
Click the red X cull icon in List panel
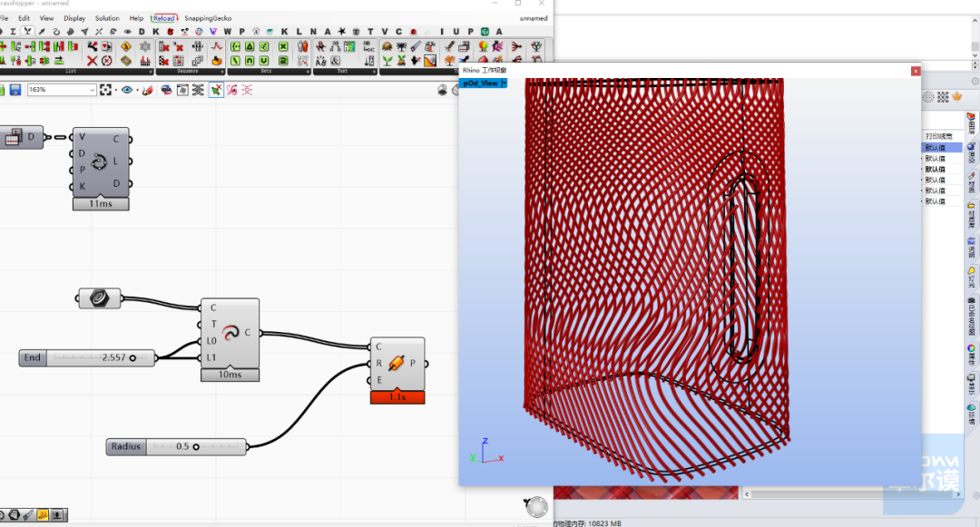pyautogui.click(x=92, y=61)
